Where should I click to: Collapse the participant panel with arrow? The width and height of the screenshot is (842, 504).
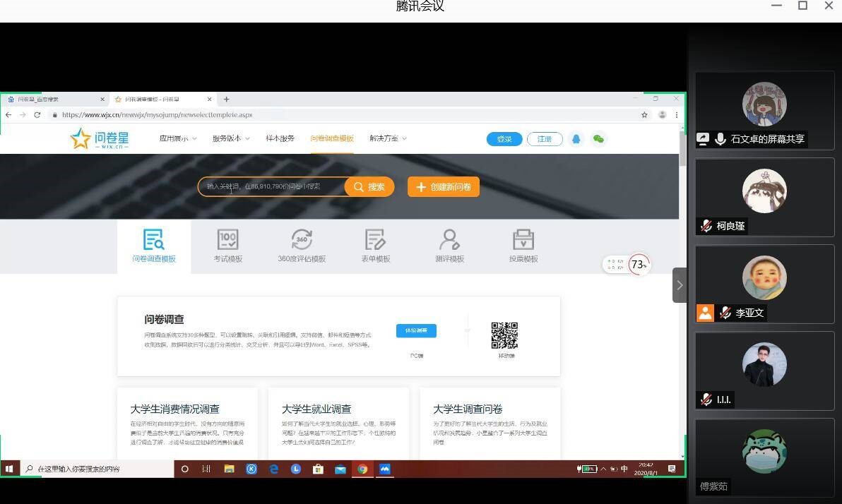coord(680,285)
